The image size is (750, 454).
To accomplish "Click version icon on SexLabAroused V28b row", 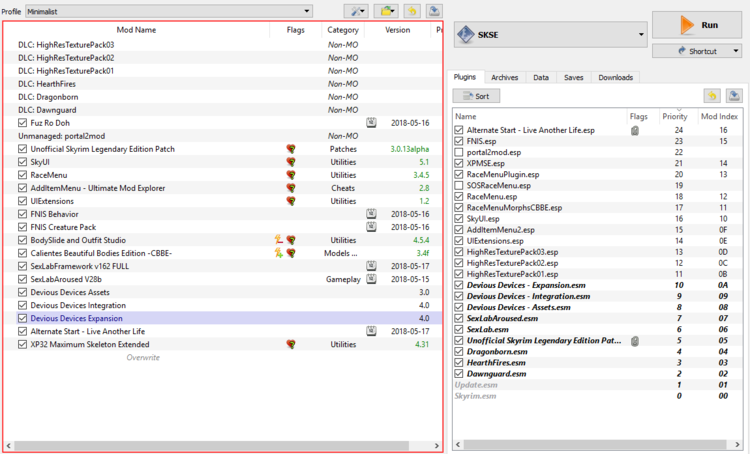I will click(371, 279).
